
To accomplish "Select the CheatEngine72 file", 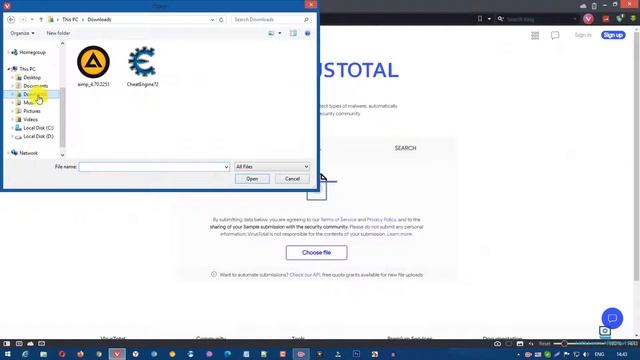I will pyautogui.click(x=142, y=66).
